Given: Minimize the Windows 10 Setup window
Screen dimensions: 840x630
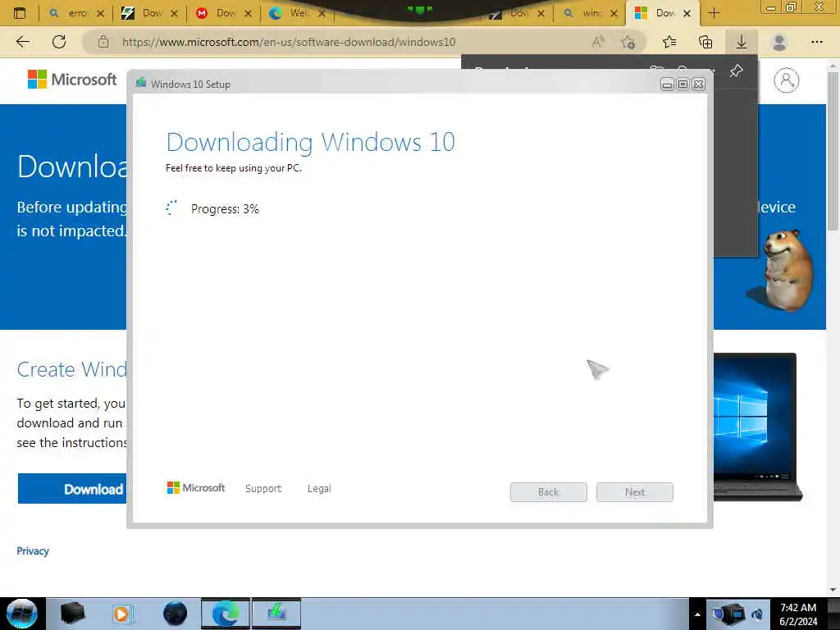Looking at the screenshot, I should (x=667, y=84).
